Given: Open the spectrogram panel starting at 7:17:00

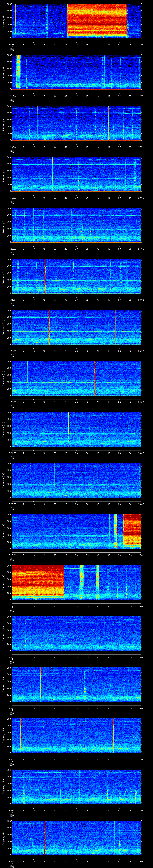Looking at the screenshot, I should coord(76,72).
